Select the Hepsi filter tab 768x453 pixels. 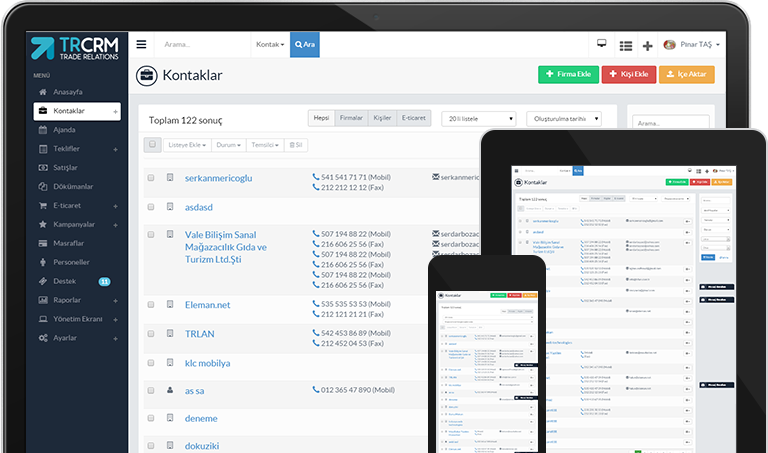[321, 118]
